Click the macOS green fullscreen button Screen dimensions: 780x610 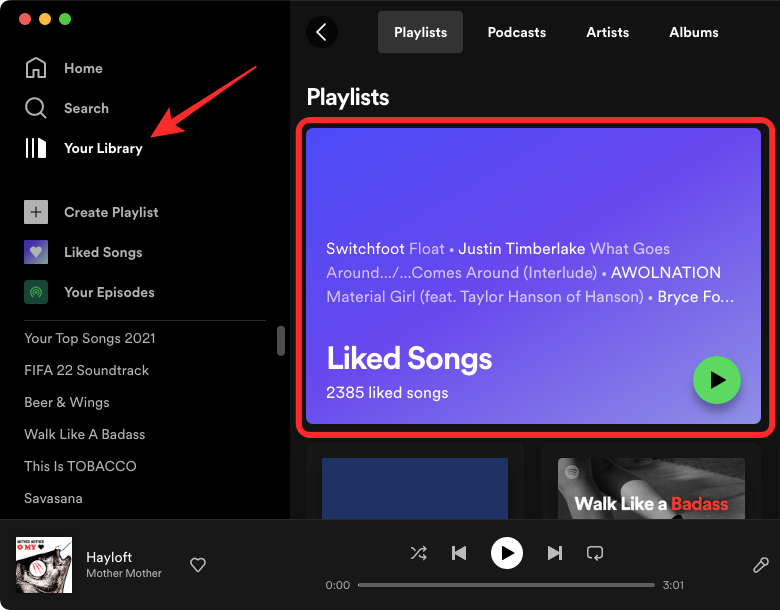(x=65, y=19)
